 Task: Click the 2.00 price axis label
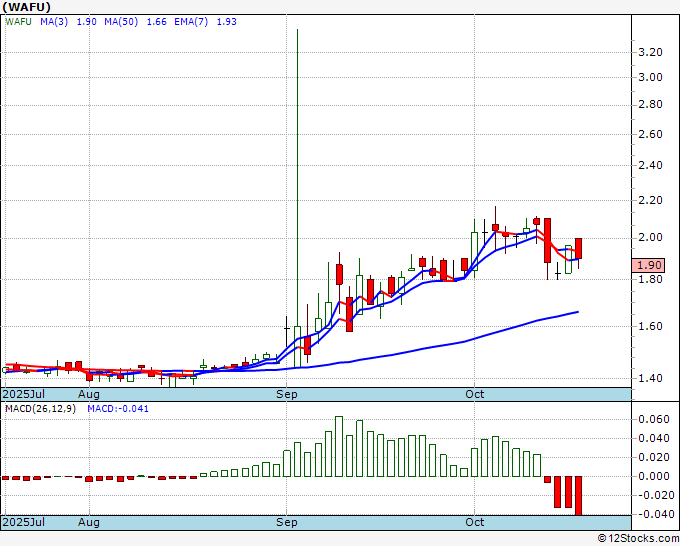[x=651, y=238]
